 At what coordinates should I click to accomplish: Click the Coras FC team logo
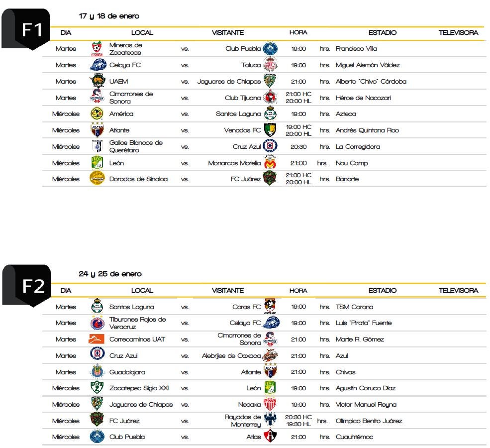pos(270,306)
